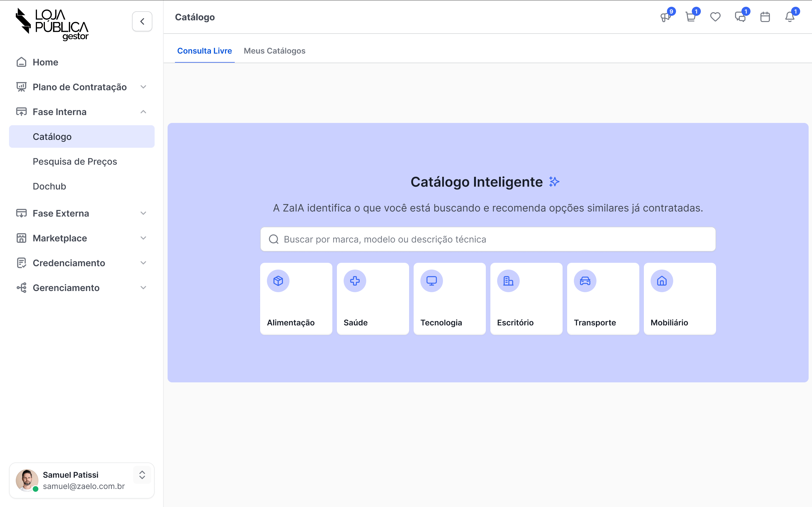Open the announcements megaphone icon
The width and height of the screenshot is (812, 507).
(665, 17)
